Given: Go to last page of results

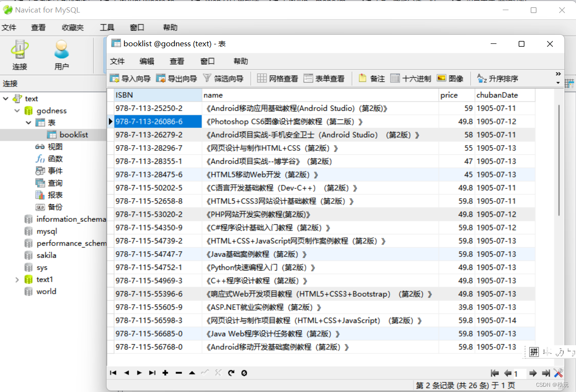Looking at the screenshot, I should (546, 373).
